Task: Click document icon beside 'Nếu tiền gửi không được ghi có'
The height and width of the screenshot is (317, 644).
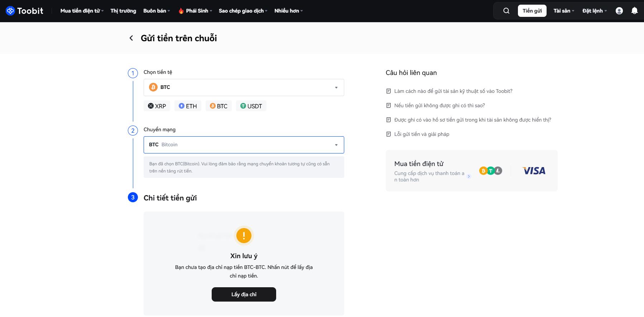Action: coord(389,105)
